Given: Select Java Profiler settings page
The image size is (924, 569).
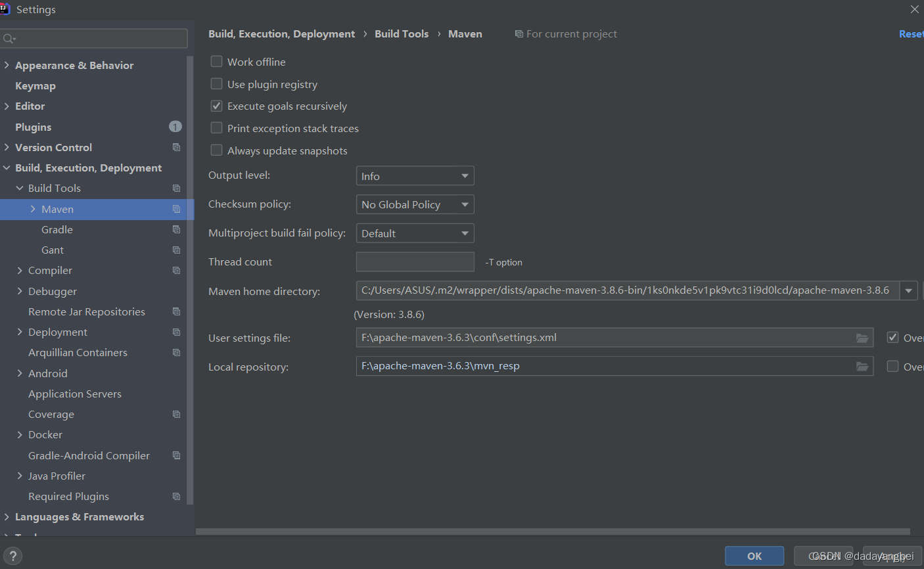Looking at the screenshot, I should coord(57,476).
